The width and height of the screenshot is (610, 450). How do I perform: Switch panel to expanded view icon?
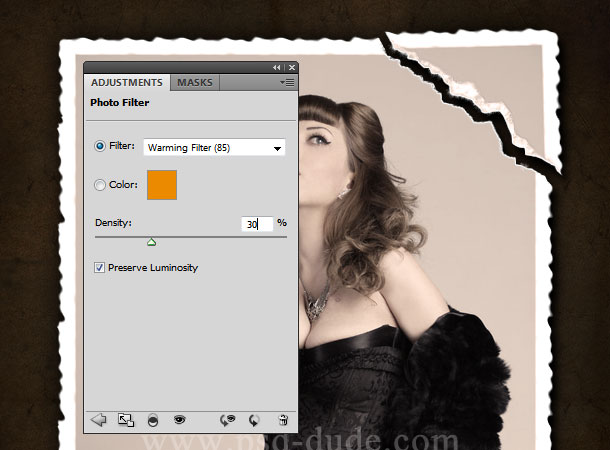coord(126,420)
